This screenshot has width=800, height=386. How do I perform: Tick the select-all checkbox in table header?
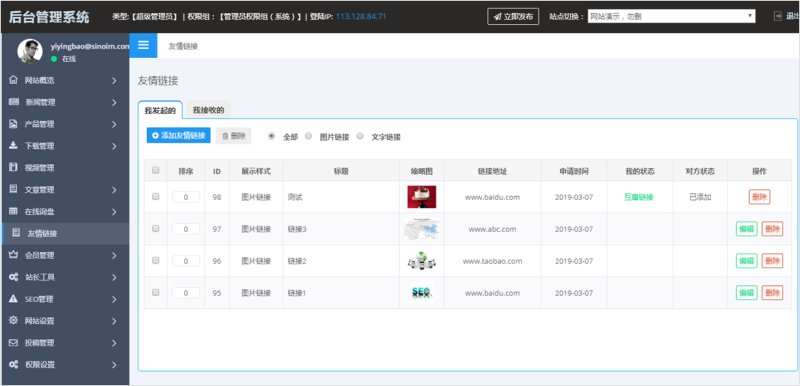coord(156,171)
